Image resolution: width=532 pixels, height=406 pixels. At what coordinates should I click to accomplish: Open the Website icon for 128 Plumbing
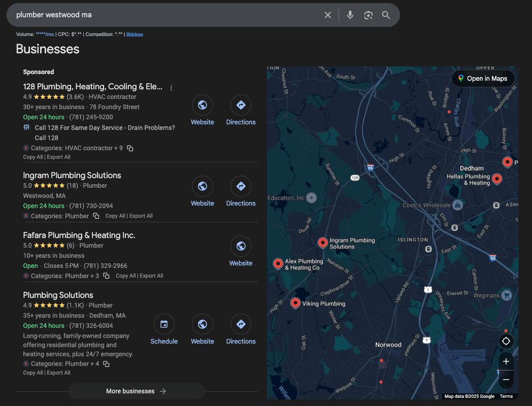click(x=203, y=105)
